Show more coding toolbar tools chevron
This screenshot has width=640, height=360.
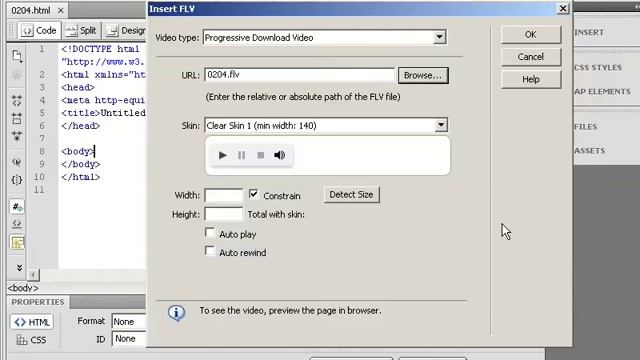tap(19, 268)
